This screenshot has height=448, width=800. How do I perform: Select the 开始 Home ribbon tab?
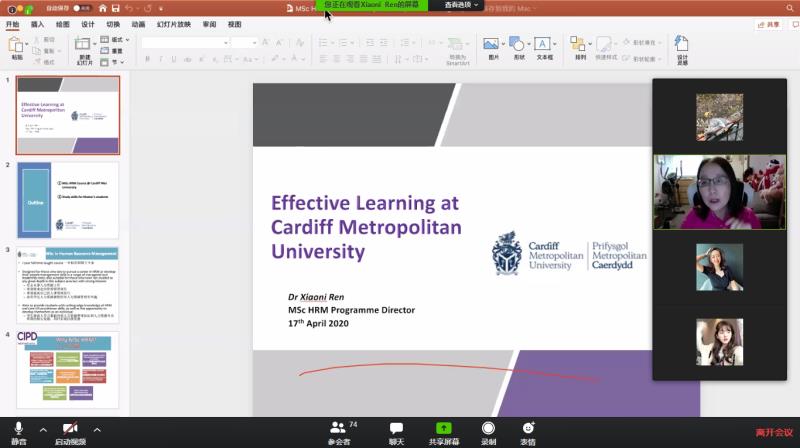(12, 24)
